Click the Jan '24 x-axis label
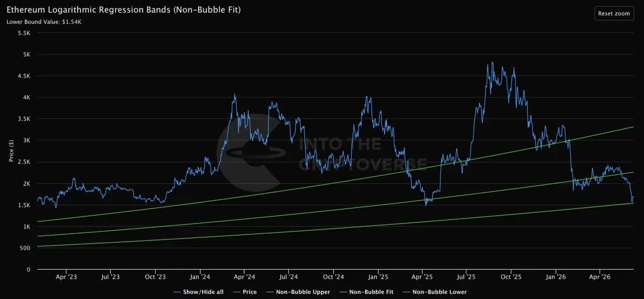 pos(200,278)
